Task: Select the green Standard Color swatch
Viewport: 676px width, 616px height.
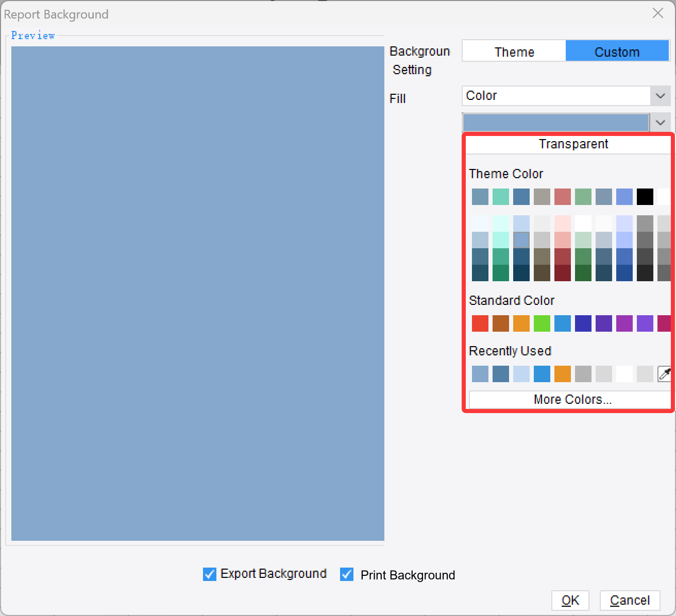Action: pos(542,323)
